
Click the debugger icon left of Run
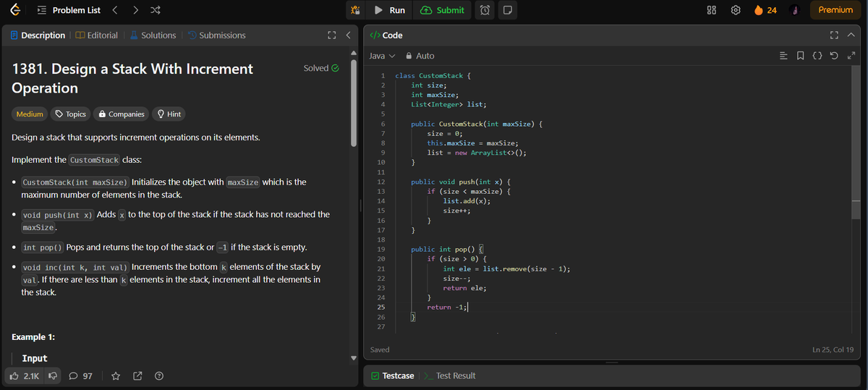pyautogui.click(x=355, y=10)
